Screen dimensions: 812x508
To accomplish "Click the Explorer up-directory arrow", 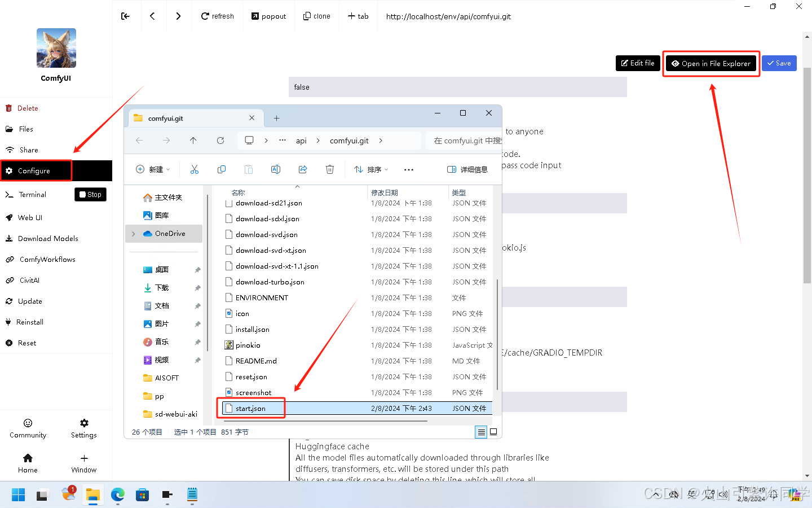I will pyautogui.click(x=193, y=141).
